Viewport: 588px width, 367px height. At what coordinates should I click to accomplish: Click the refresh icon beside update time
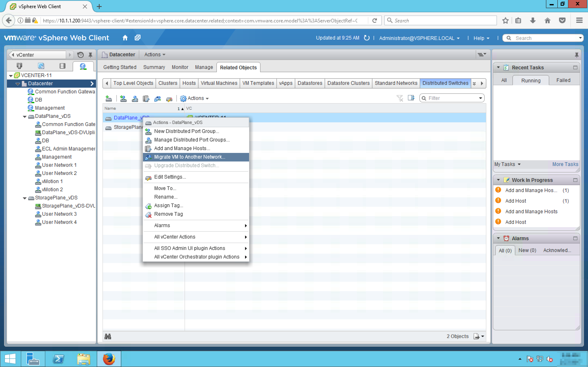click(x=367, y=38)
